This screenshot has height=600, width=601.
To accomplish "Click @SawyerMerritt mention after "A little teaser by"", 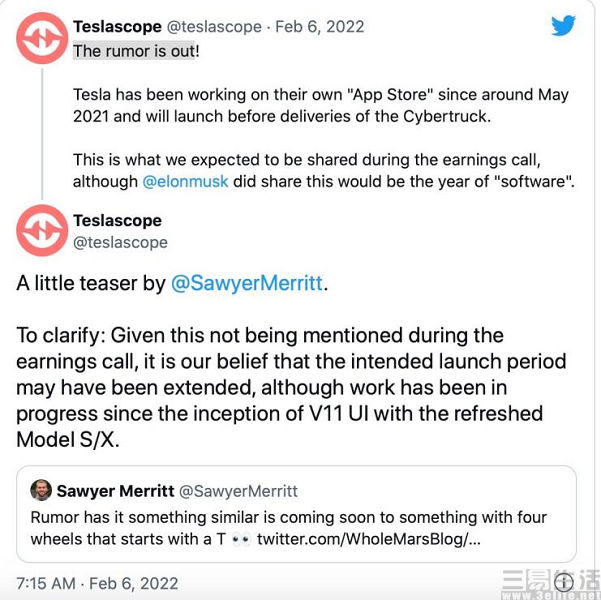I will (x=248, y=283).
